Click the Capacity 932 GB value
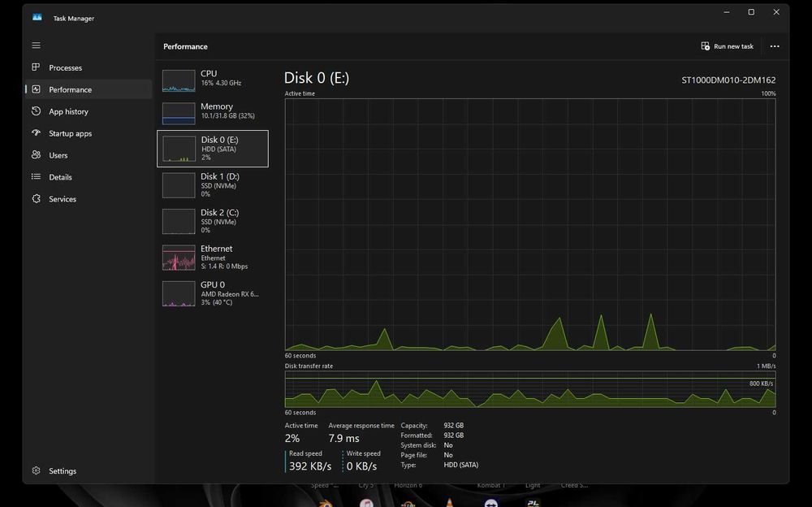Screen dimensions: 812x507 click(454, 425)
